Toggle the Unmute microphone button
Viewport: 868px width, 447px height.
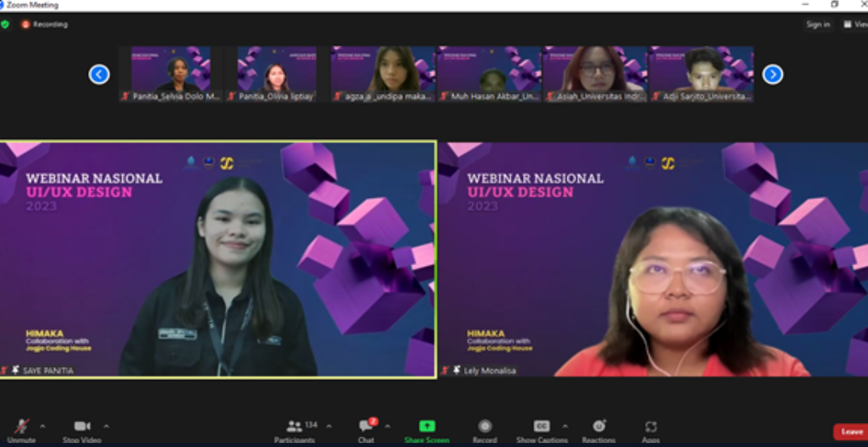(x=21, y=426)
